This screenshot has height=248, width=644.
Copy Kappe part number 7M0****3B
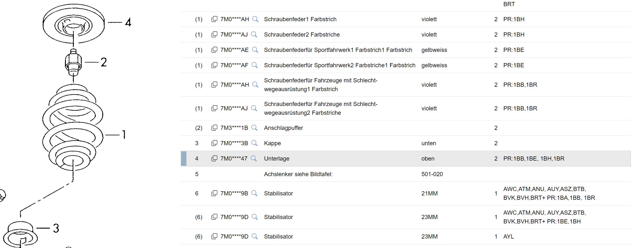(x=214, y=143)
